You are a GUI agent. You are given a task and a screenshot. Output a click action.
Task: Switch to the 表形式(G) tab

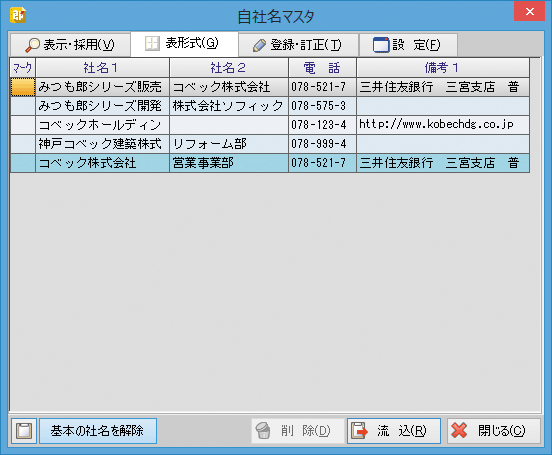tap(184, 44)
